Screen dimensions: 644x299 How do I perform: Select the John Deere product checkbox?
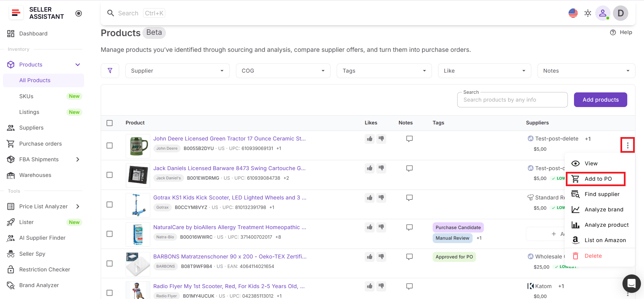coord(110,146)
